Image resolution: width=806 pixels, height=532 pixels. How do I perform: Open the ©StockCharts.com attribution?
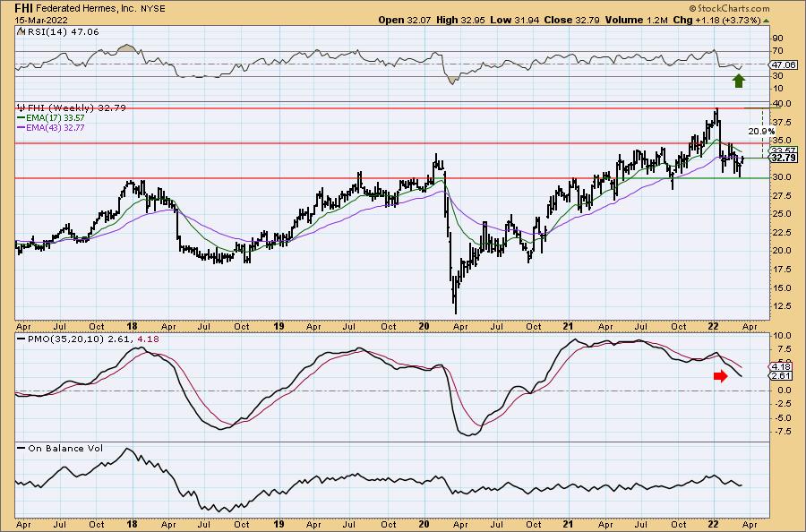(x=729, y=8)
